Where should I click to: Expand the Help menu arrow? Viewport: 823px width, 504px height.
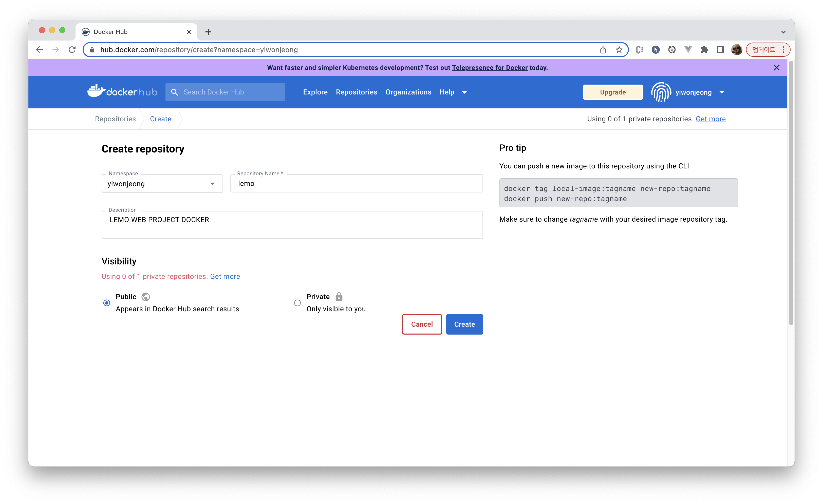pos(464,92)
